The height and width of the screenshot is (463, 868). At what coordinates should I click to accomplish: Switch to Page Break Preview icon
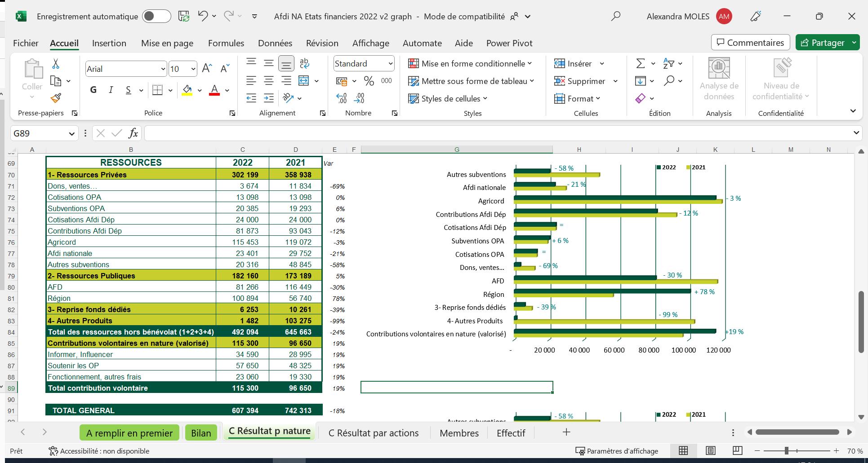[x=737, y=450]
